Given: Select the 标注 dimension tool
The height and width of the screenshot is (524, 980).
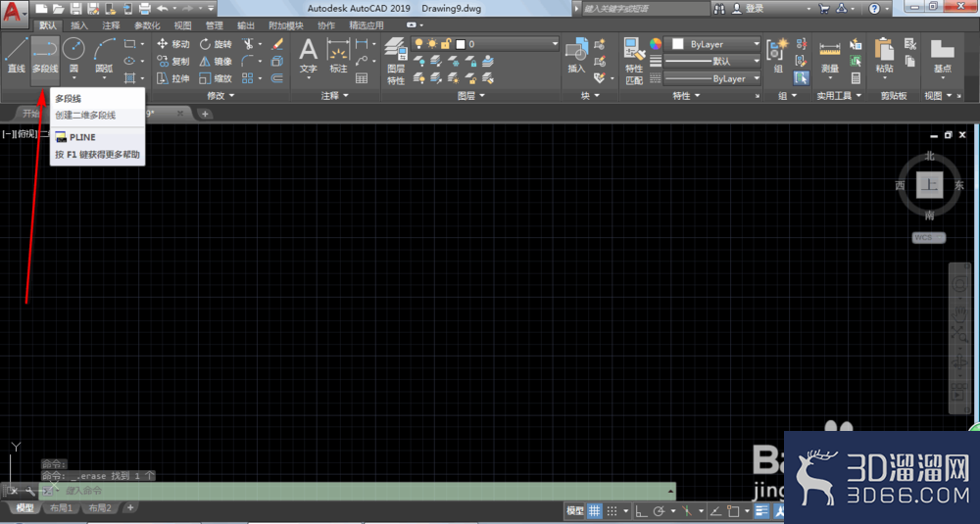Looking at the screenshot, I should pos(338,55).
